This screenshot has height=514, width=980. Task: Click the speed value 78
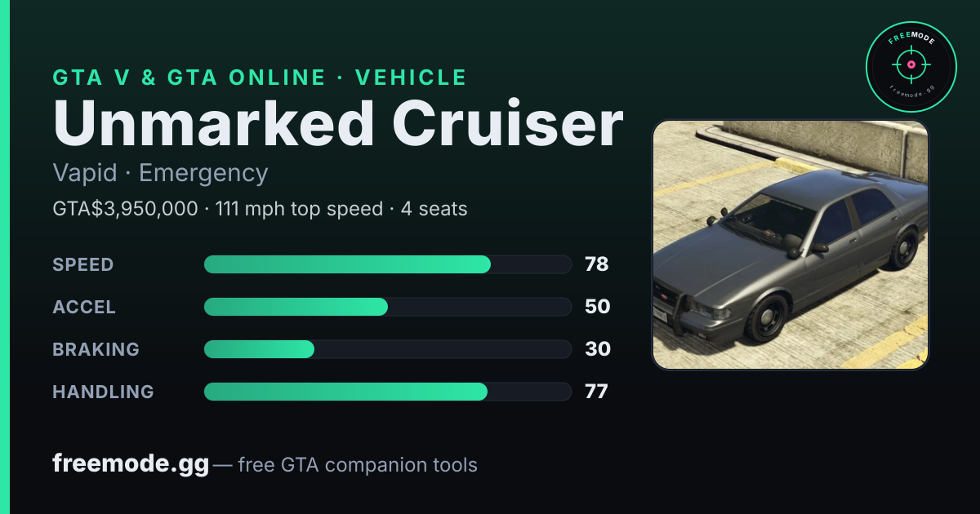(x=597, y=264)
